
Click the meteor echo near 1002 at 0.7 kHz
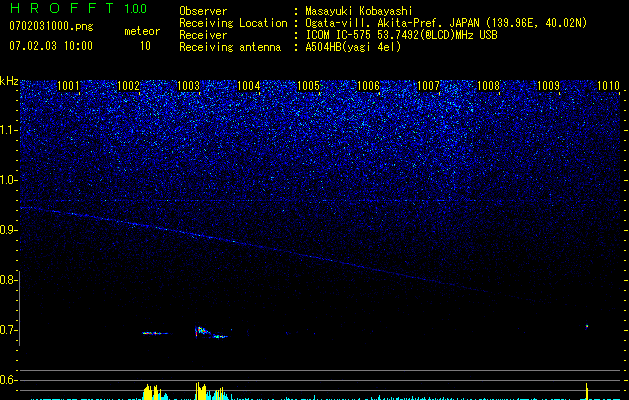(x=155, y=333)
